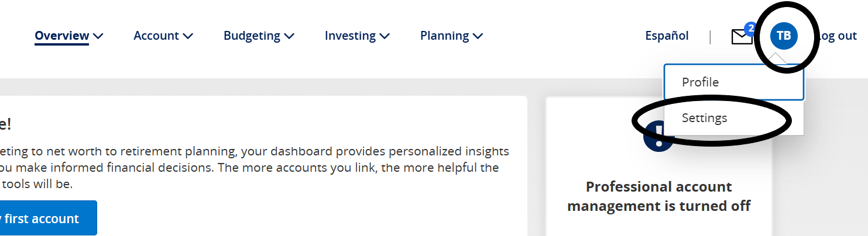Click the Professional account management heading
868x236 pixels.
coord(658,196)
